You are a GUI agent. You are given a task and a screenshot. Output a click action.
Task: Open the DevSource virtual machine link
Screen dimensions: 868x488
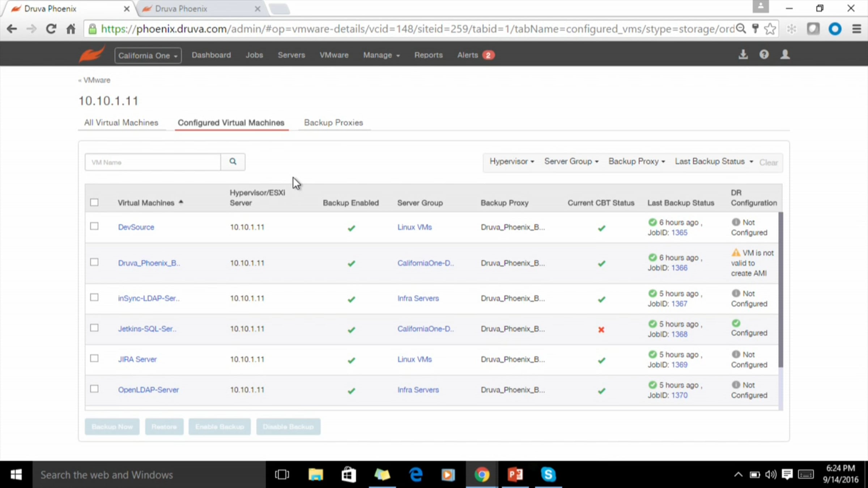tap(136, 227)
